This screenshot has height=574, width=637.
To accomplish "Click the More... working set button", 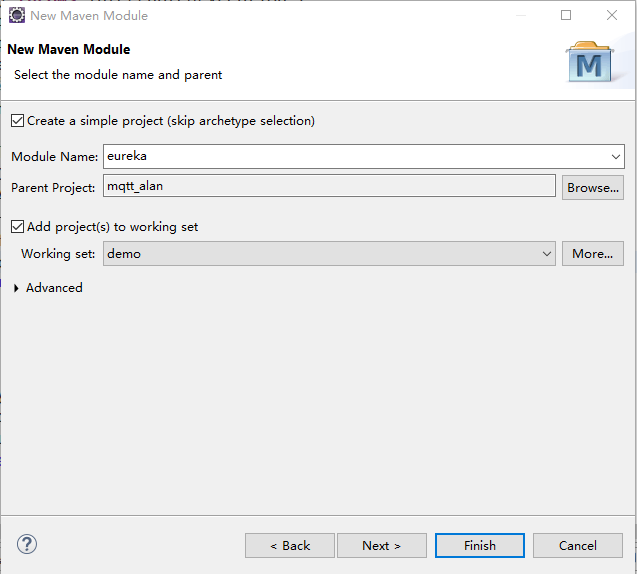I will point(593,253).
